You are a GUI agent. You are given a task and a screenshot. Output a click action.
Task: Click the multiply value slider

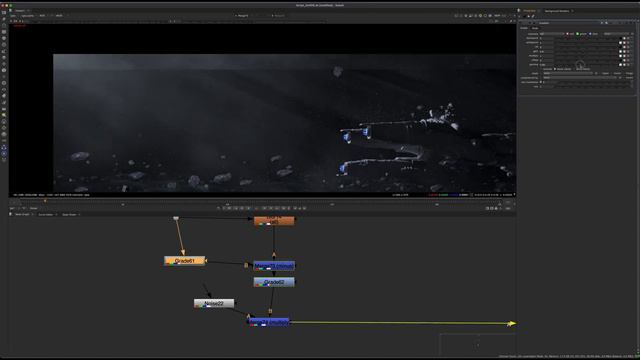point(586,56)
